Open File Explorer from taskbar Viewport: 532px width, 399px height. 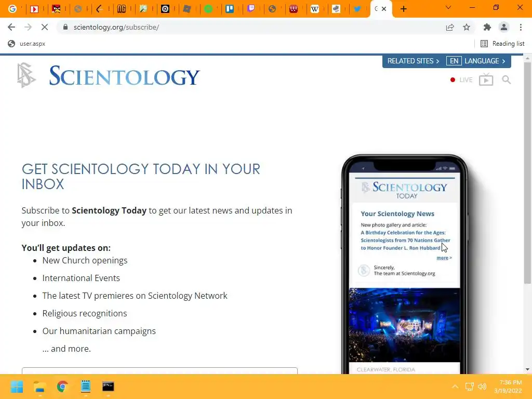point(39,387)
